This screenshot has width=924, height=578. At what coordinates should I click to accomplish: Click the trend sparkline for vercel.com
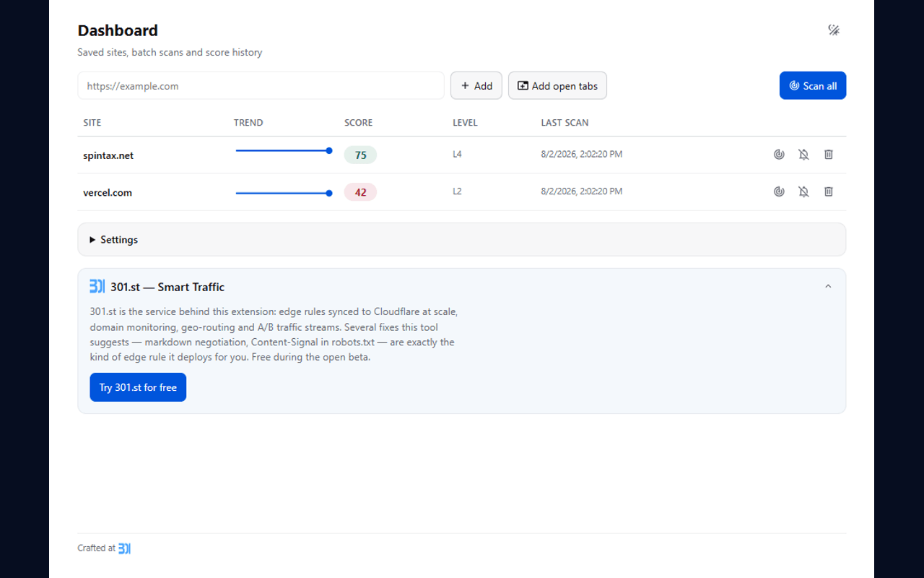(x=284, y=193)
